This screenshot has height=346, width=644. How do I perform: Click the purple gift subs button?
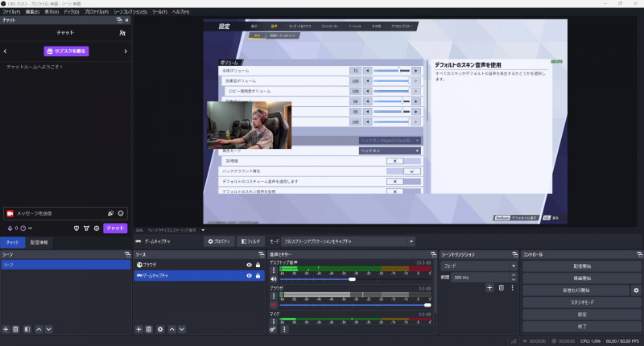click(66, 51)
